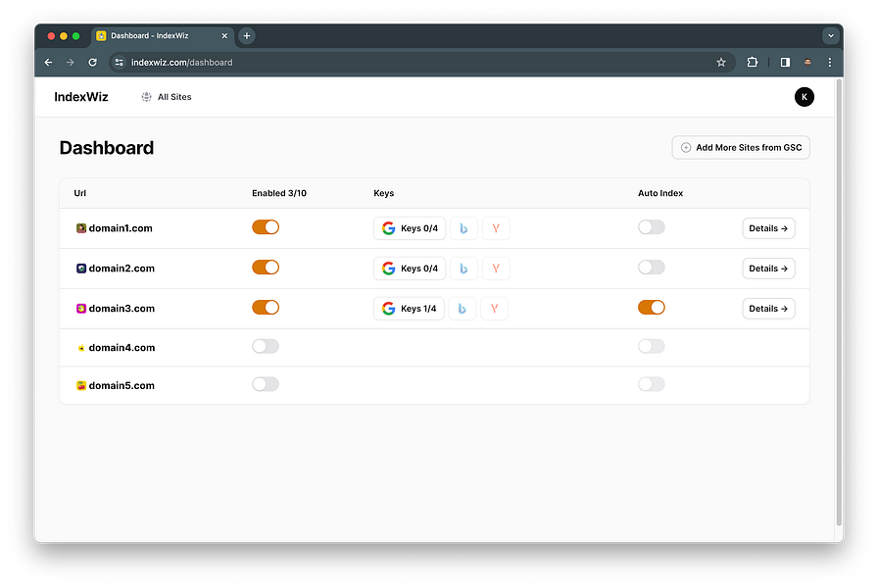Turn off Auto Index for domain3.com

click(x=652, y=308)
